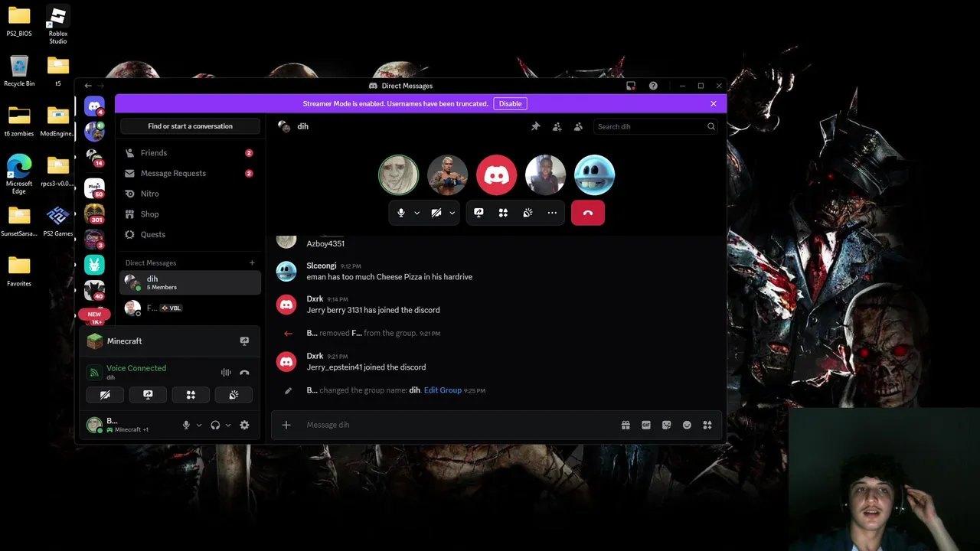Add friends to the dih group DM
The image size is (980, 551).
[557, 126]
